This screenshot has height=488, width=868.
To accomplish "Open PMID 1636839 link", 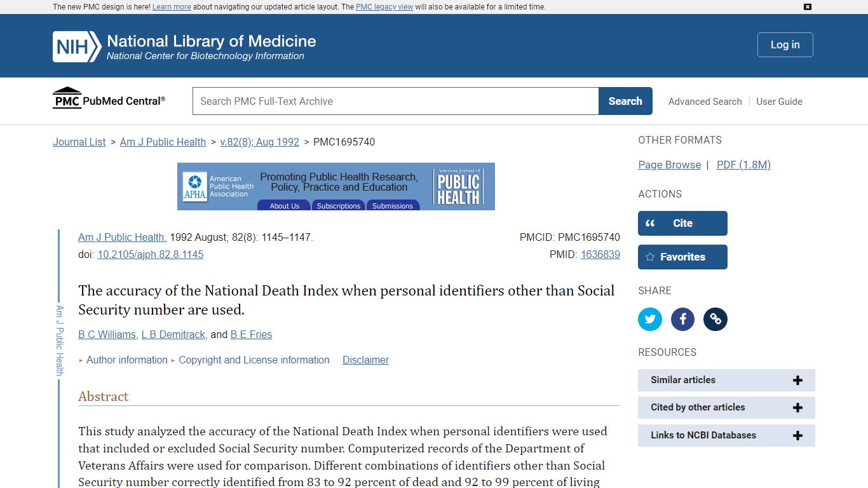I will [x=600, y=254].
